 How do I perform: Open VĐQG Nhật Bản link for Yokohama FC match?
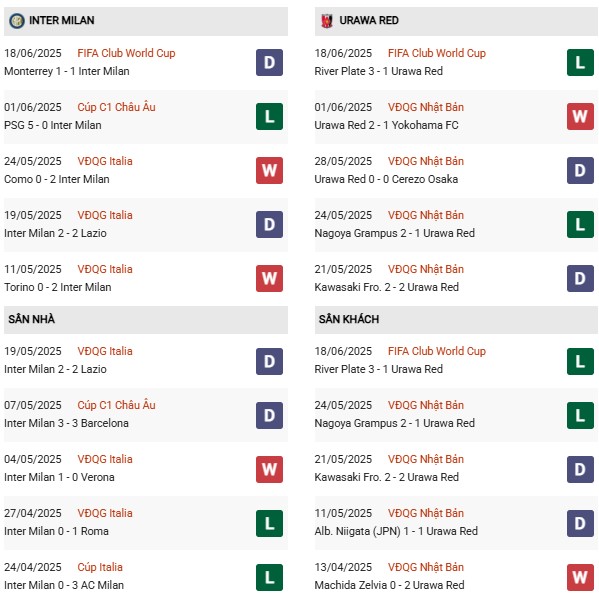pyautogui.click(x=426, y=107)
